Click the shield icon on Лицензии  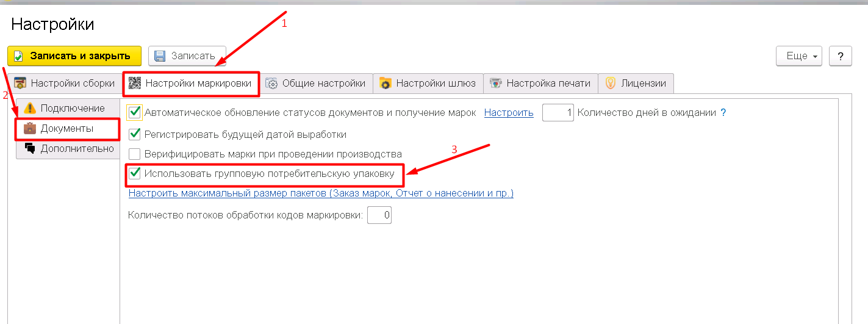coord(610,84)
